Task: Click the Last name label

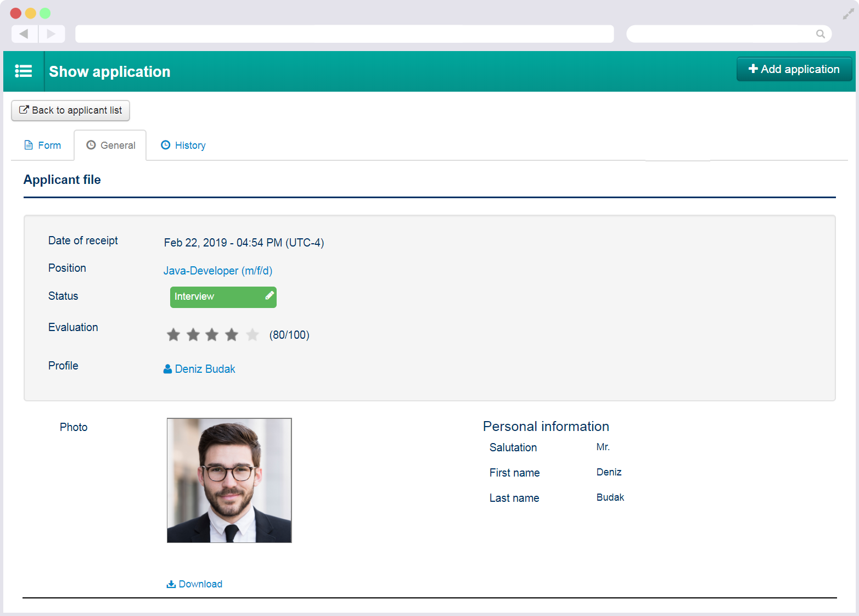Action: [514, 498]
